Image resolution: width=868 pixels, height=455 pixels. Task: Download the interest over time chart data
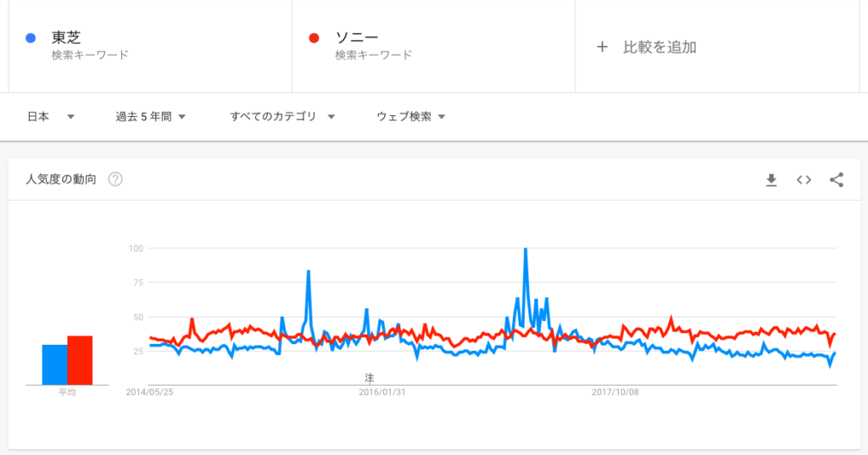(x=771, y=180)
